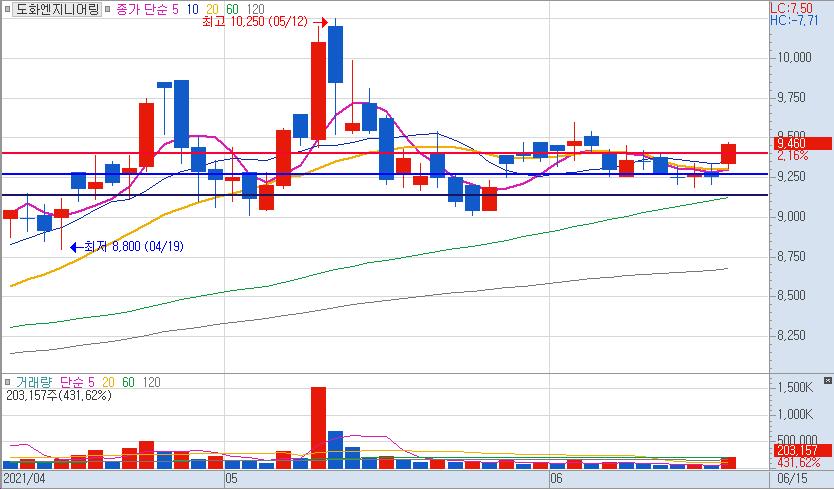
Task: Click the 8,500 price axis label
Action: point(791,295)
